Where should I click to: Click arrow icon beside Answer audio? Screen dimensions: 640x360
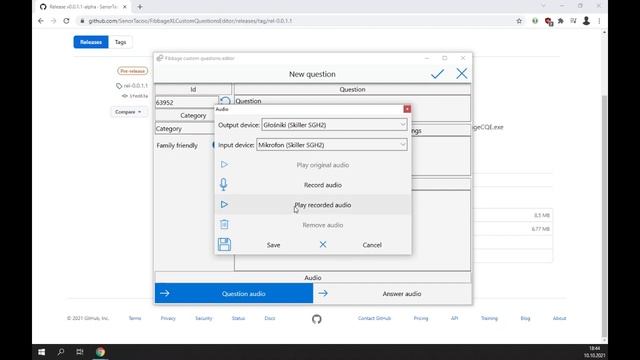tap(323, 293)
